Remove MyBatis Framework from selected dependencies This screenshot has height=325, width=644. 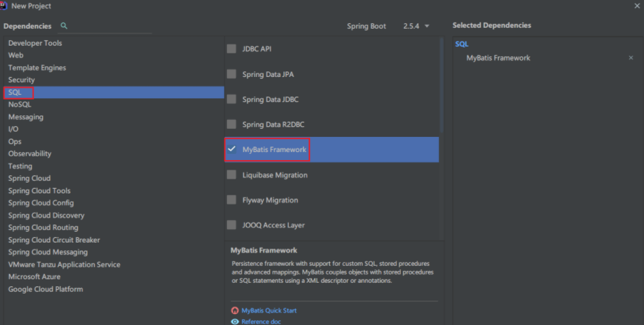tap(631, 58)
